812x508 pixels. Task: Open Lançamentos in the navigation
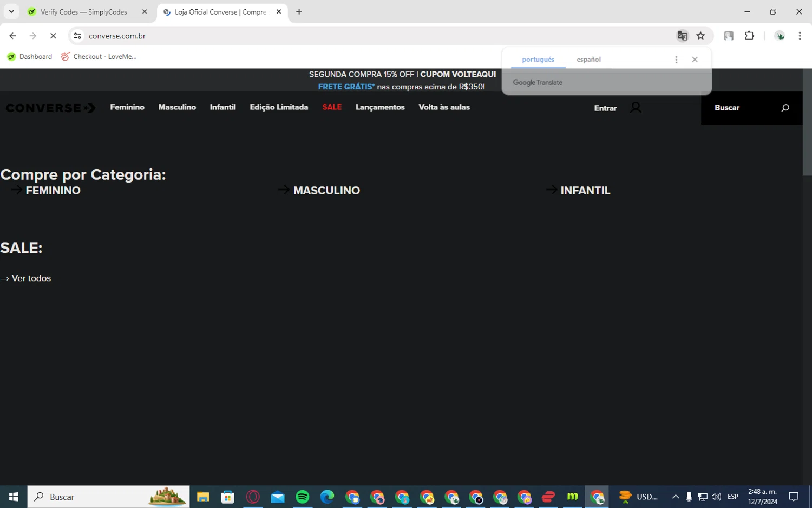(x=380, y=107)
